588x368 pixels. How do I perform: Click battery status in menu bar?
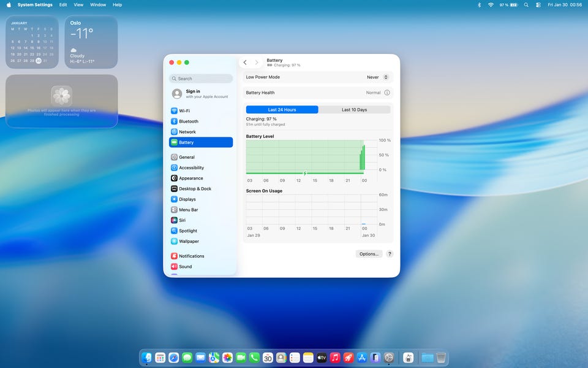coord(508,4)
